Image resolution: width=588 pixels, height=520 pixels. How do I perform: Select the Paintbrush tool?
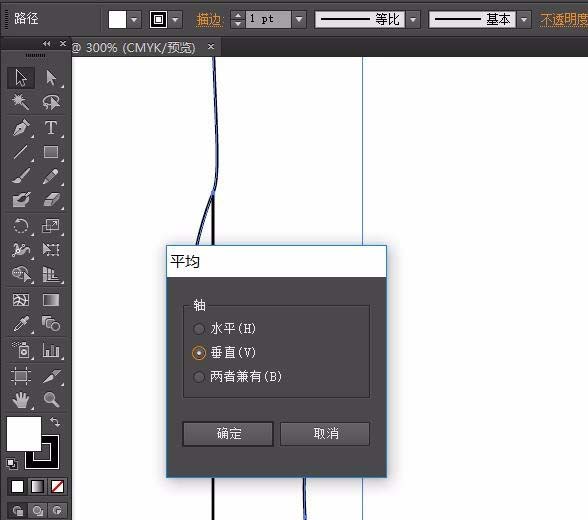click(x=21, y=176)
